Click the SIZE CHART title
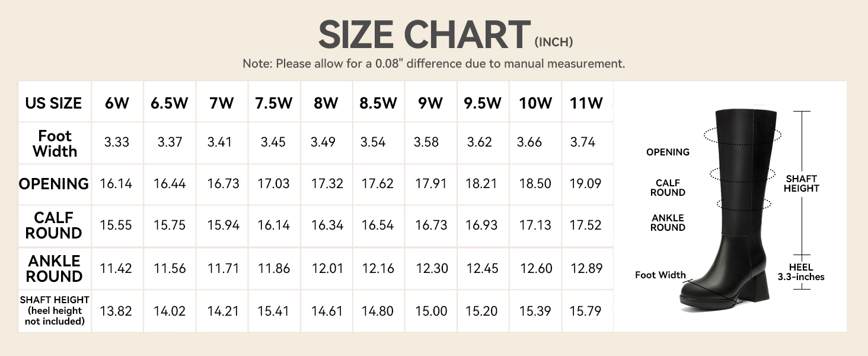This screenshot has height=356, width=868. 424,35
